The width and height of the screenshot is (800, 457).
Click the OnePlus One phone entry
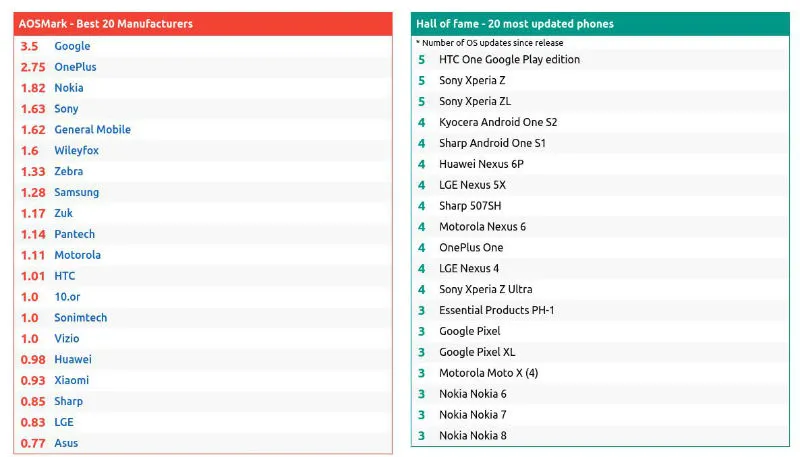tap(471, 248)
